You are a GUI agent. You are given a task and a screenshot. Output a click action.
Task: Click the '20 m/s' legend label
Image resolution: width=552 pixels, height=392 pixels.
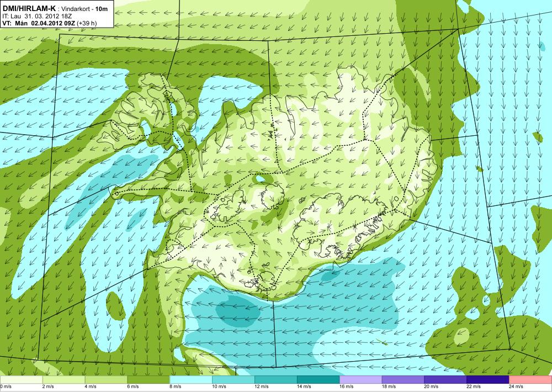(x=432, y=386)
